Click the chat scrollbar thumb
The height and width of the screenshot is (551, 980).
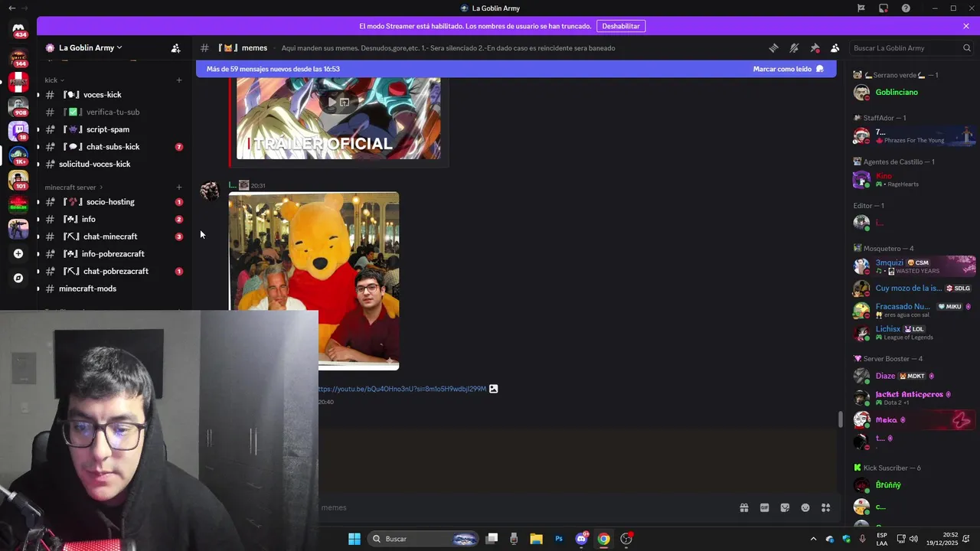click(840, 419)
